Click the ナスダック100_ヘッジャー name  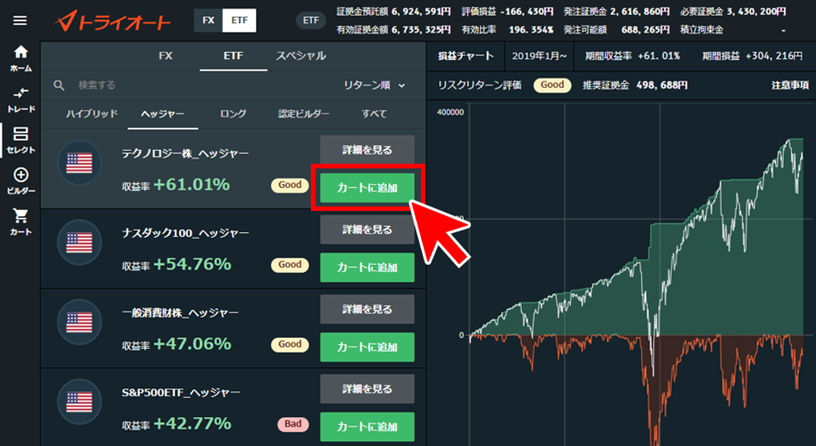pyautogui.click(x=185, y=233)
